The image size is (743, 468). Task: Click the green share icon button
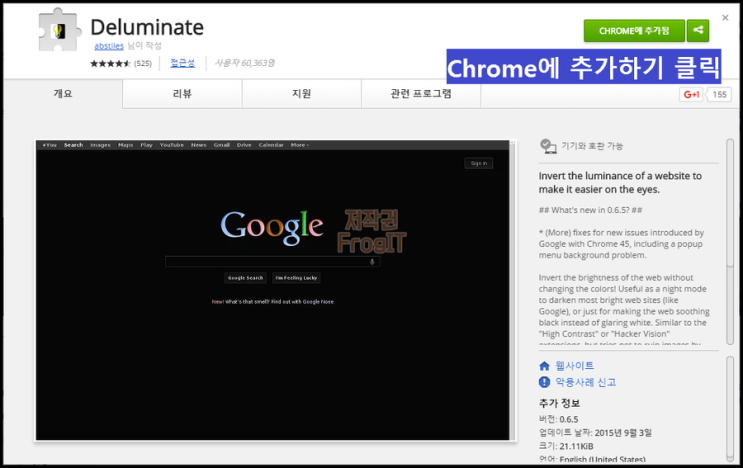[699, 30]
